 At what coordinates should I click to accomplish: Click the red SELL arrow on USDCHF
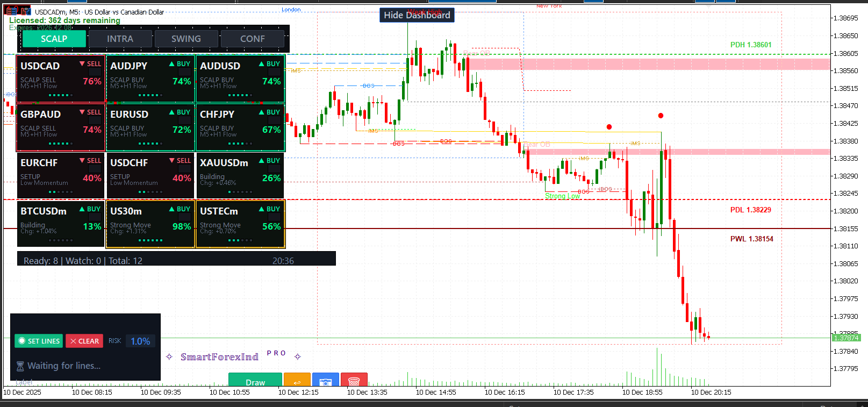click(x=172, y=160)
